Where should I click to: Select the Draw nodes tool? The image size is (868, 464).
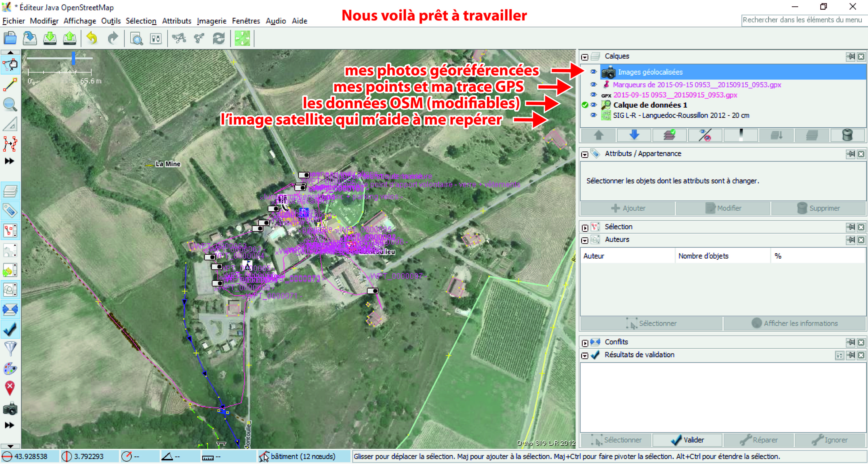pos(10,85)
